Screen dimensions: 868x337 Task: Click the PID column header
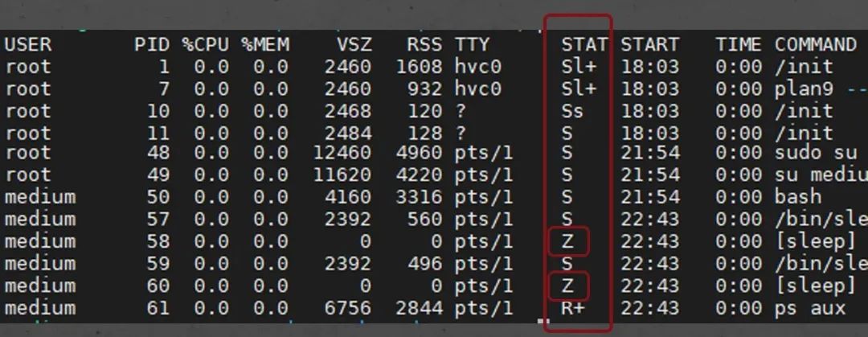click(152, 44)
